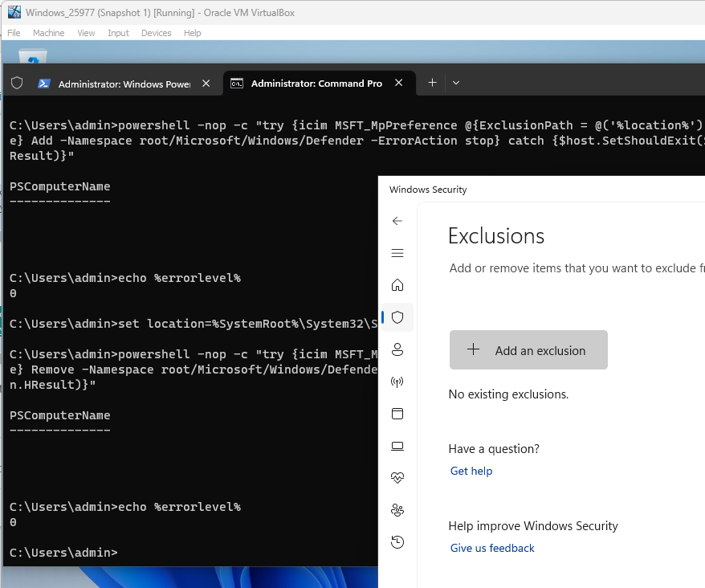Click the Recycle Bin desktop icon
Viewport: 705px width, 588px height.
[33, 56]
